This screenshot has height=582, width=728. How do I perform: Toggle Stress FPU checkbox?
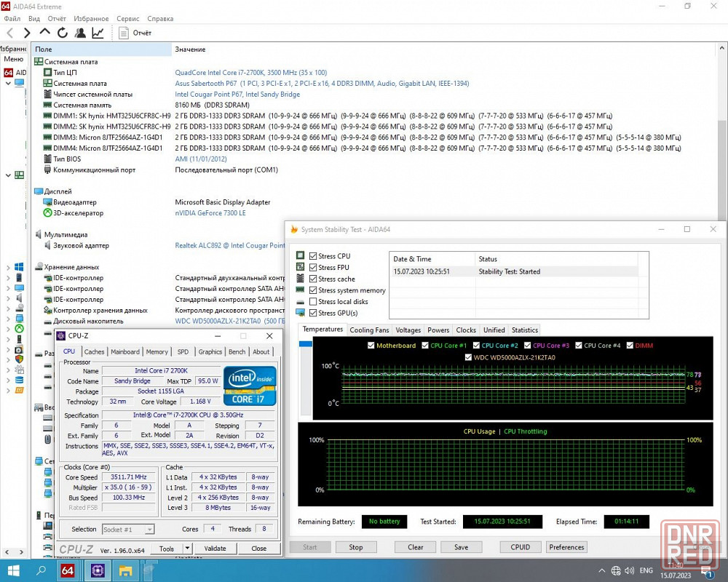click(313, 267)
